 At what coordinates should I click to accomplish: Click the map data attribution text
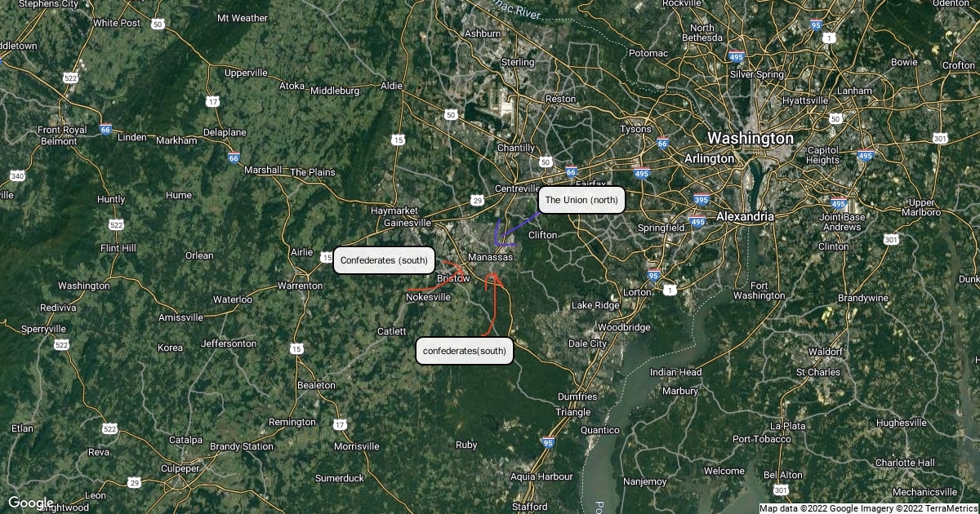pos(868,508)
